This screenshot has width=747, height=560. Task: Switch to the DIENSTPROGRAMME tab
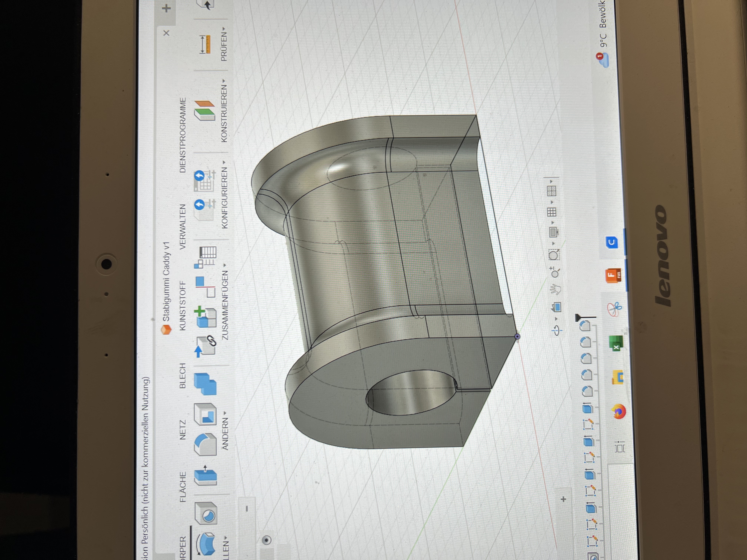click(x=183, y=135)
